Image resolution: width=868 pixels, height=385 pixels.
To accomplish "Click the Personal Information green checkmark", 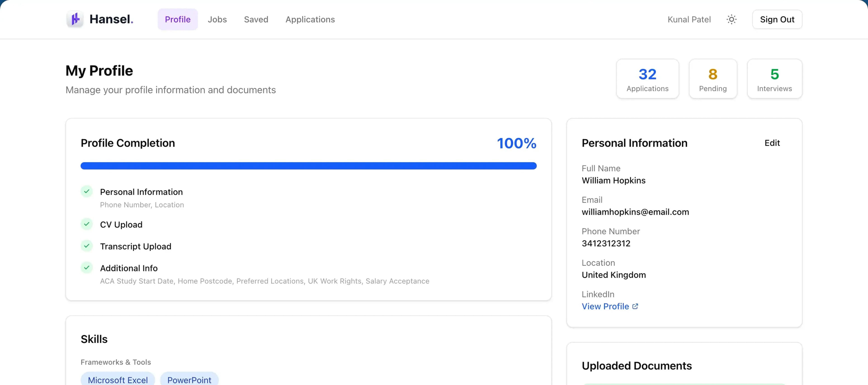I will 87,191.
